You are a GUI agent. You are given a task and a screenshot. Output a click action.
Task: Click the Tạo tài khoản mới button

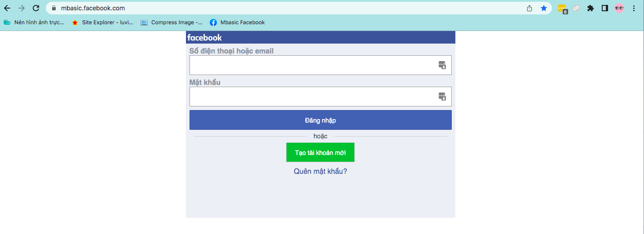click(320, 152)
